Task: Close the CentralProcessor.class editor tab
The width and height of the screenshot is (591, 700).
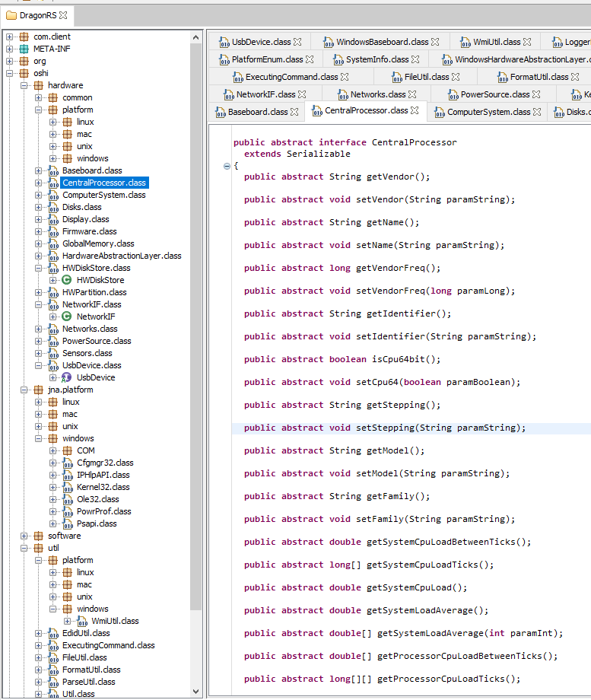Action: [415, 110]
